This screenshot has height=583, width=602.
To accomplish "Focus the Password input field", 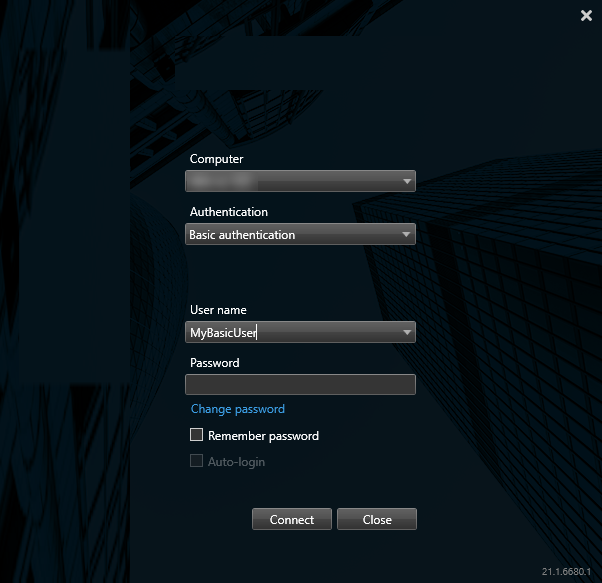I will pyautogui.click(x=300, y=385).
